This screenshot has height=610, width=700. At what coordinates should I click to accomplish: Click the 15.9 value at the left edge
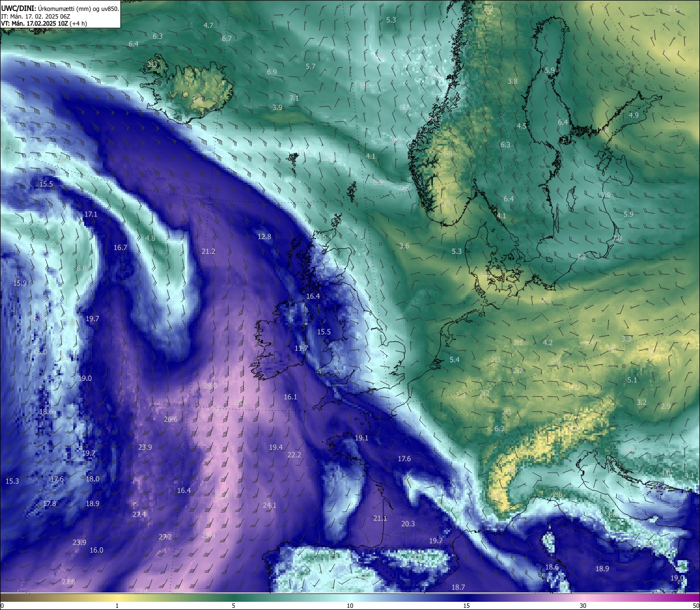coord(20,283)
